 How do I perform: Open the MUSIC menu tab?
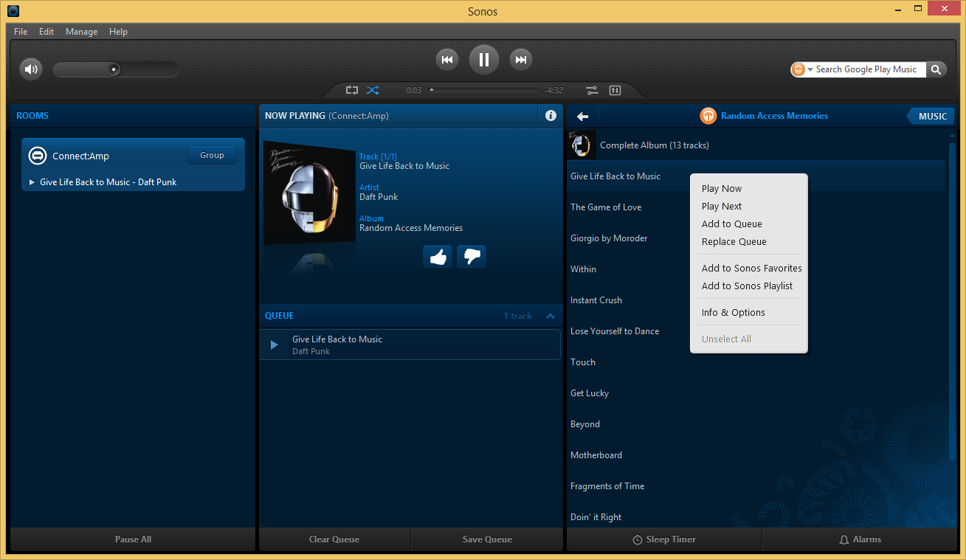931,116
